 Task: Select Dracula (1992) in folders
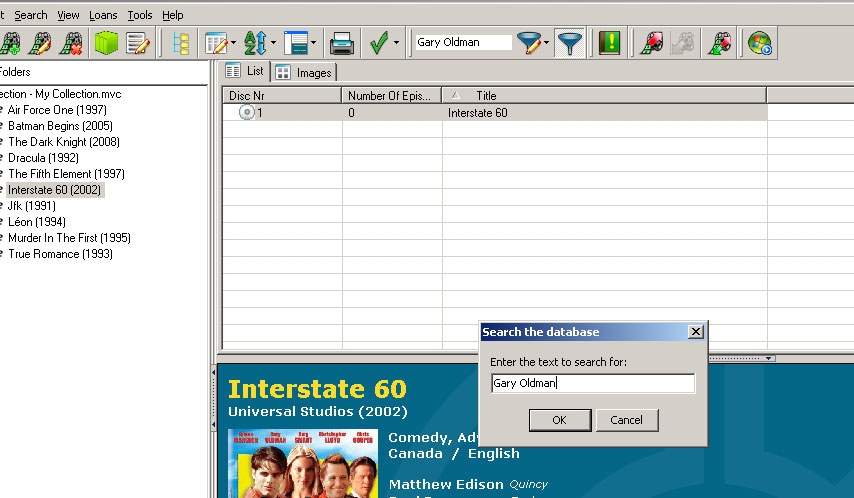[43, 158]
